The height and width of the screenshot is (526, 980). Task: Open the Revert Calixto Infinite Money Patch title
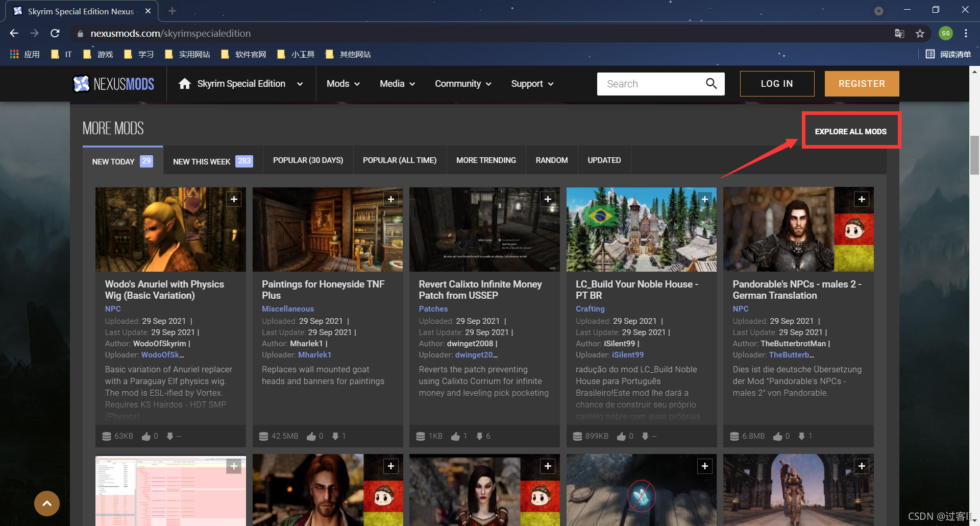tap(480, 290)
